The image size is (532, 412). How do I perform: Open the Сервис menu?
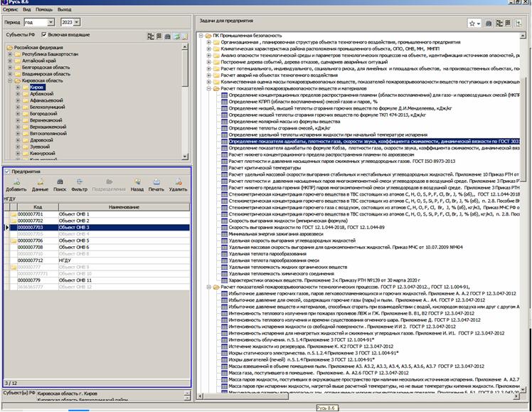click(11, 9)
